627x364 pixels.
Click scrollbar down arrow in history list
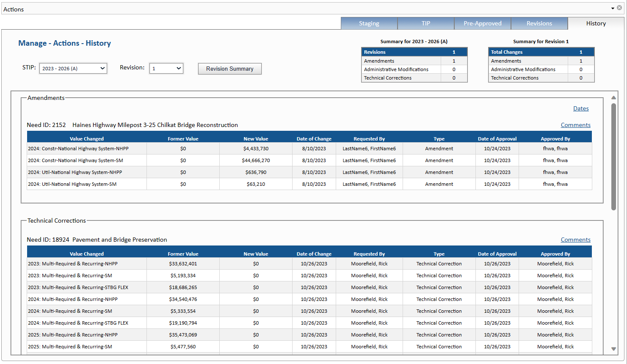pos(613,349)
